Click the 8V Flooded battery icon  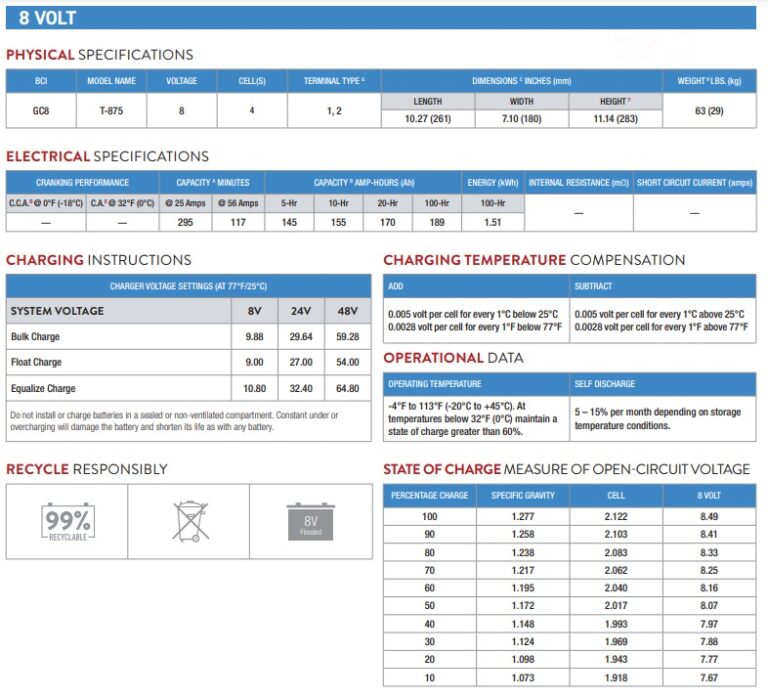coord(311,522)
